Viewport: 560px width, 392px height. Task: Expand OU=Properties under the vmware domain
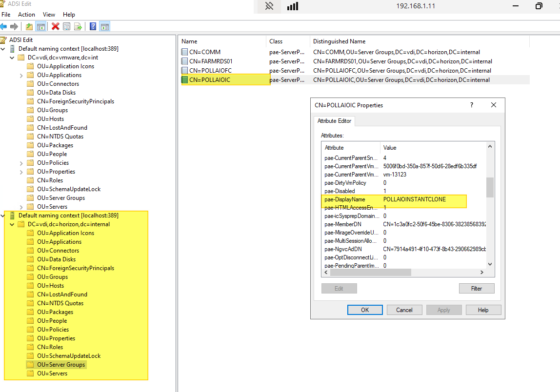click(x=21, y=172)
